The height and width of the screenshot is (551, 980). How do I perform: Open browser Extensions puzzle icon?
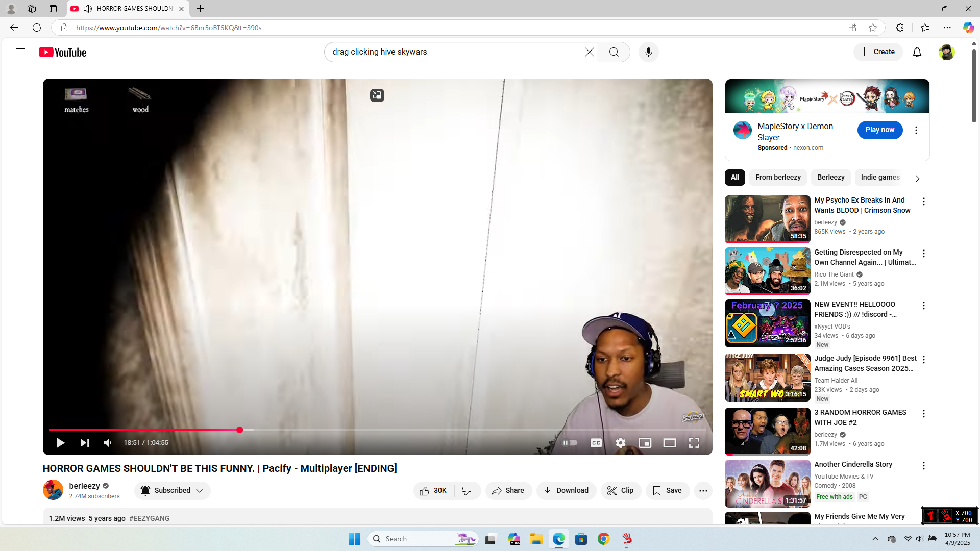point(900,28)
